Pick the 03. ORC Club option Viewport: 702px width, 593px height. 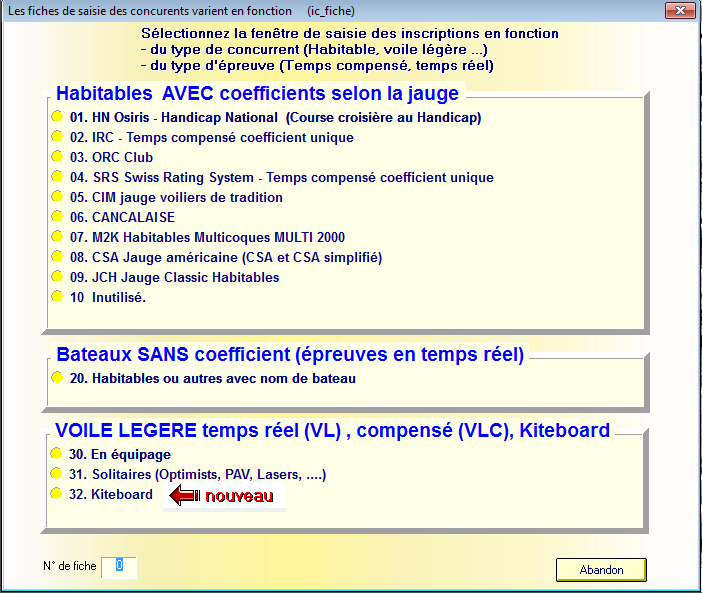point(57,157)
